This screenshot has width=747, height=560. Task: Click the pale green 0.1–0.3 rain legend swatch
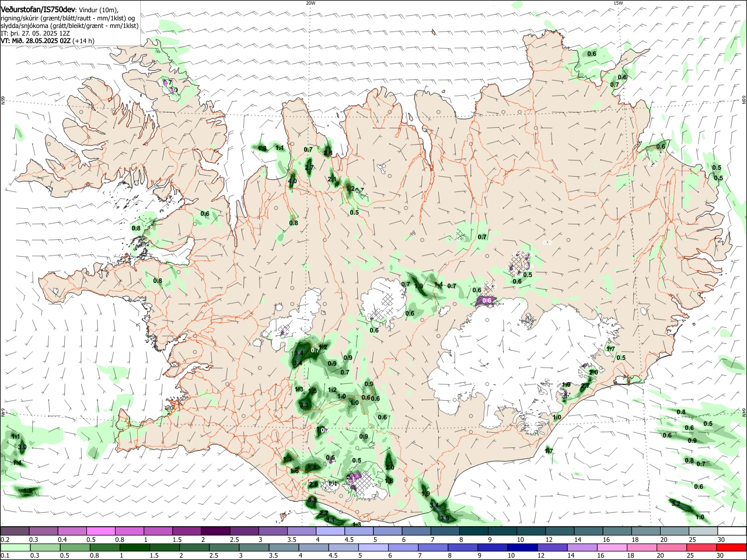pos(15,548)
